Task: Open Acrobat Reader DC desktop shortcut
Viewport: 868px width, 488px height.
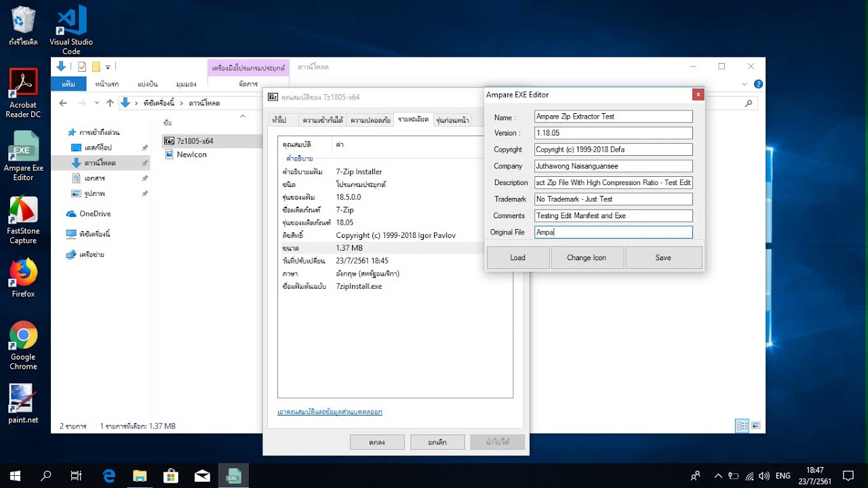Action: [23, 94]
